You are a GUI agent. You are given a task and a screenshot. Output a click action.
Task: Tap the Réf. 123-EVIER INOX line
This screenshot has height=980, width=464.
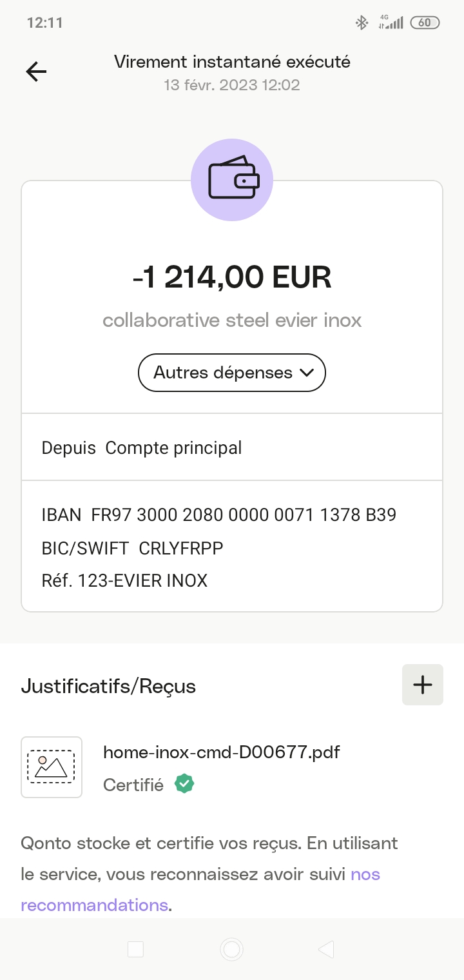point(124,581)
